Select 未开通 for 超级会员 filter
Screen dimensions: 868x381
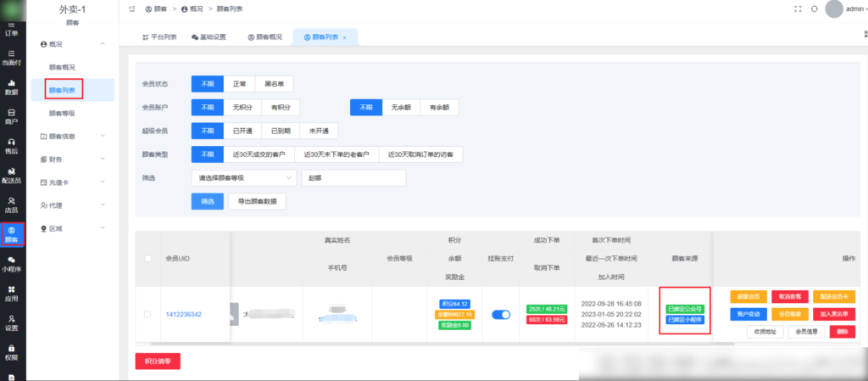[319, 132]
